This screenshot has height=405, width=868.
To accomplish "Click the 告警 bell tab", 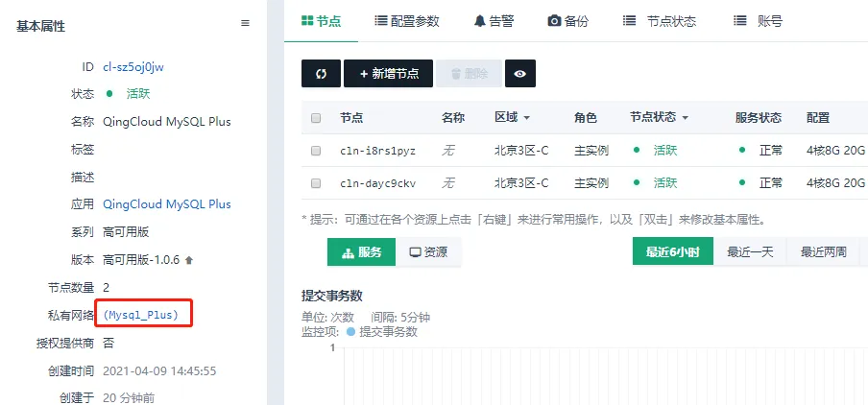I will pyautogui.click(x=494, y=20).
